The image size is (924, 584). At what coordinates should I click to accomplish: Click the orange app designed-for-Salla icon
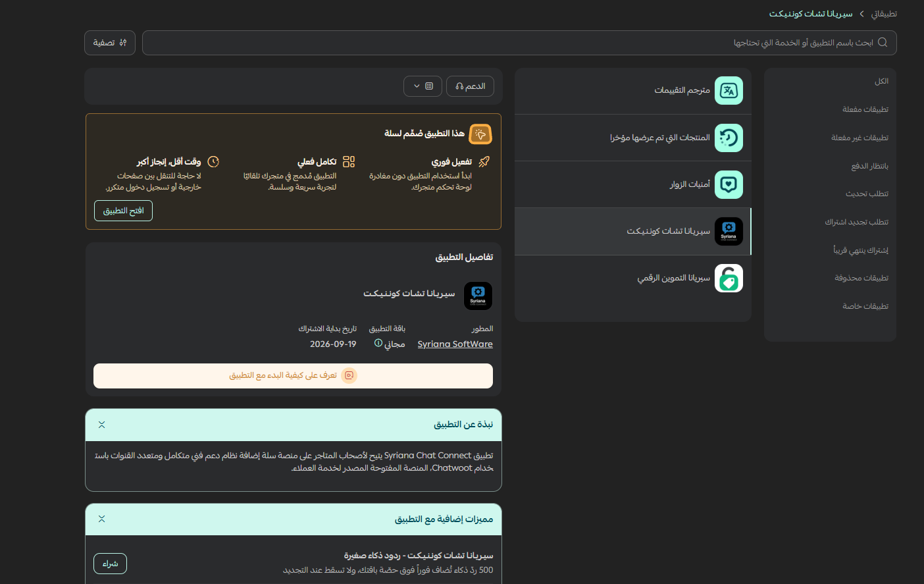[480, 134]
